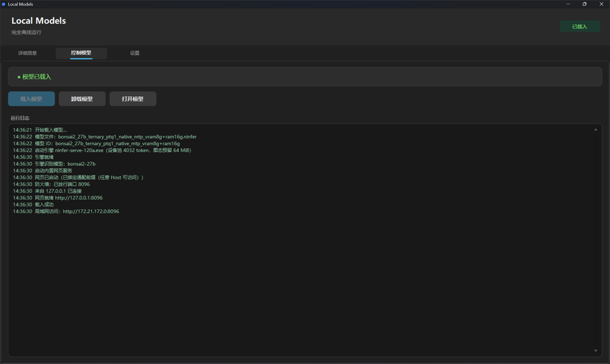Click the 模型已载入 status banner
Viewport: 610px width, 364px height.
[x=305, y=77]
